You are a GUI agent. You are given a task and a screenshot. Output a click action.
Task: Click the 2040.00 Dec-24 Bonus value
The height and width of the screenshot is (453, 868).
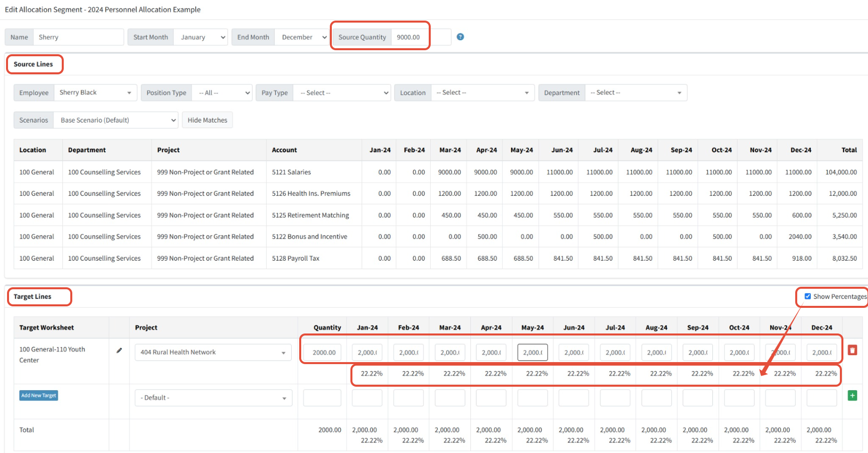[800, 237]
